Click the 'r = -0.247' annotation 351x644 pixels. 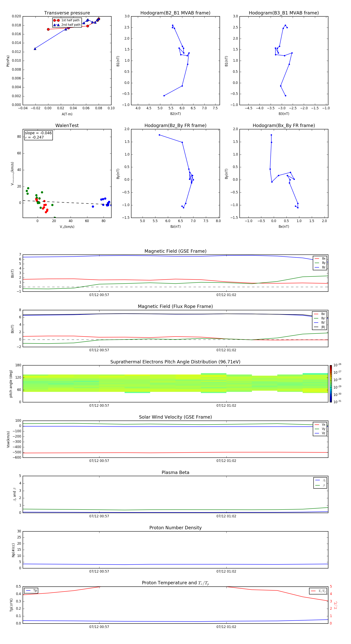click(x=35, y=137)
